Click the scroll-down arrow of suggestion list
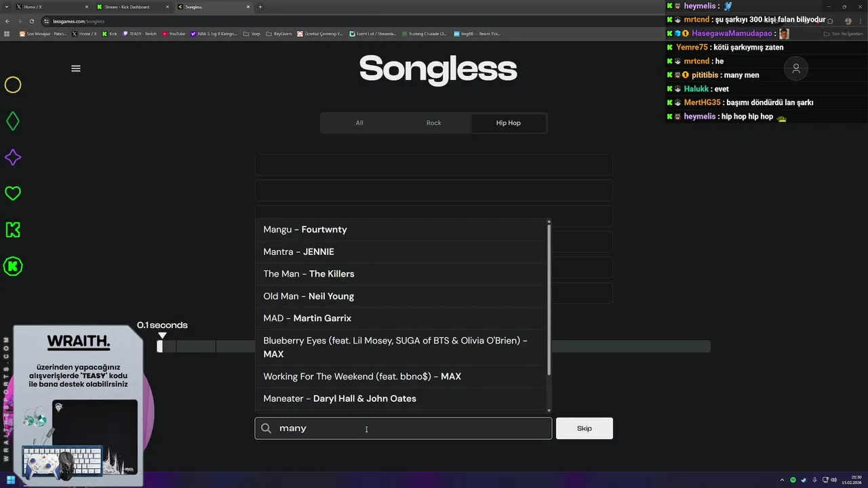 click(x=549, y=410)
